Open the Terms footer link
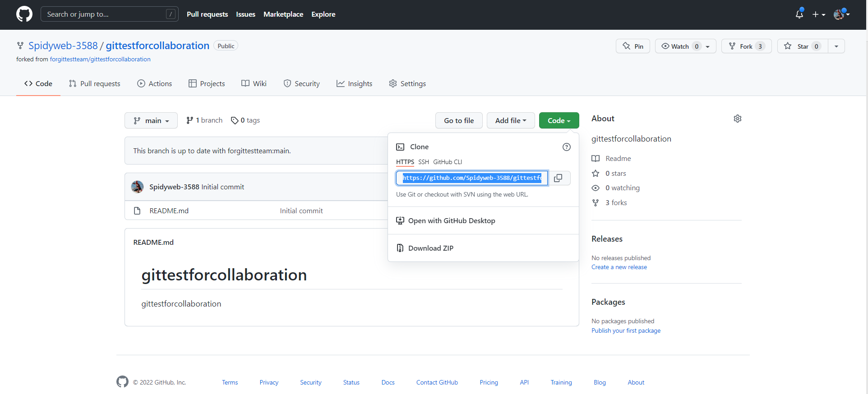 230,382
